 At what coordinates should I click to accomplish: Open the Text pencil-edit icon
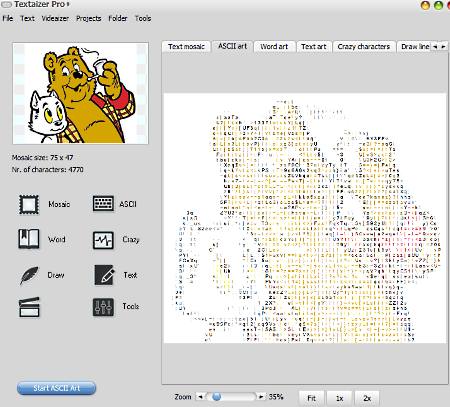point(104,275)
